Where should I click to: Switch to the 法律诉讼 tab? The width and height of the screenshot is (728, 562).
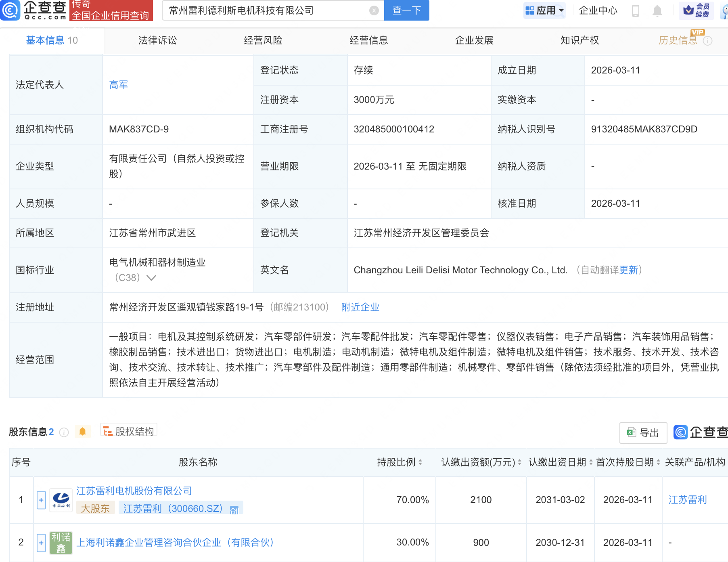pos(157,40)
